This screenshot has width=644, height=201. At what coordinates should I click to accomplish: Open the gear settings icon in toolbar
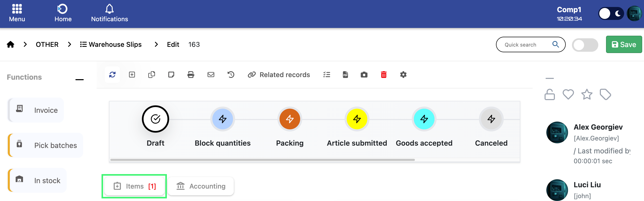coord(403,75)
